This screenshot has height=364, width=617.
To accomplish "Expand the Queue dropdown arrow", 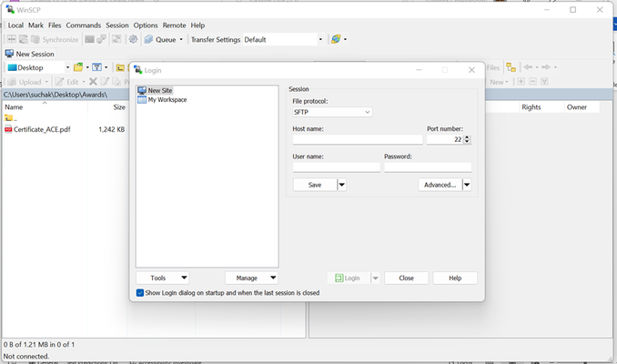I will pyautogui.click(x=181, y=39).
